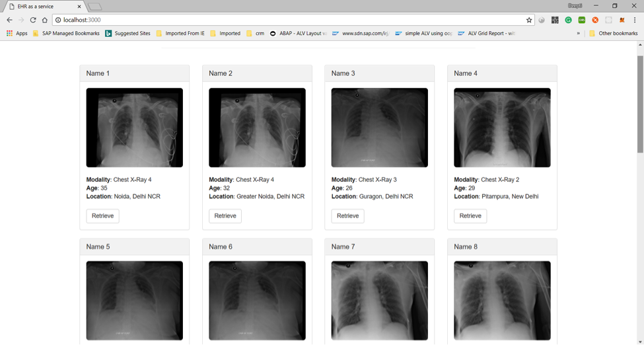Open the www.sdn.sap.com bookmark
Image resolution: width=644 pixels, height=345 pixels.
(x=361, y=33)
